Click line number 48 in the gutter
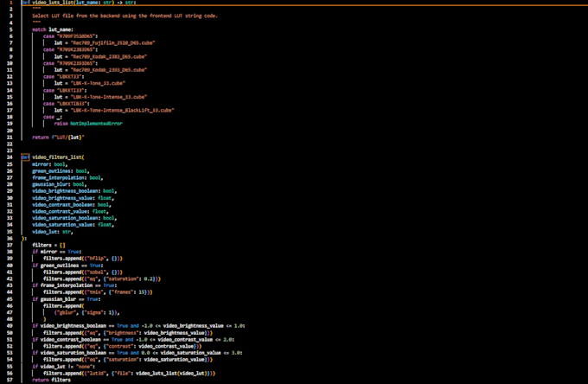 [x=10, y=319]
